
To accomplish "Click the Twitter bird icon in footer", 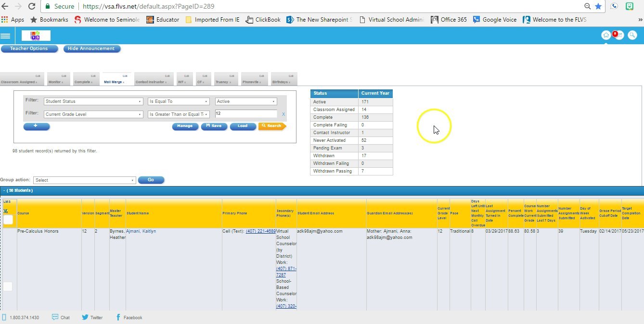I will click(85, 317).
